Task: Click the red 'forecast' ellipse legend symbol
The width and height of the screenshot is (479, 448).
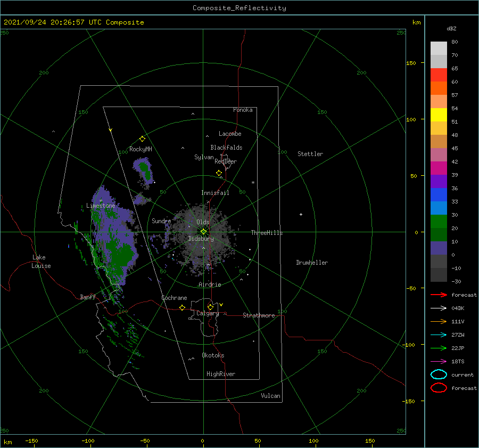Action: 439,388
